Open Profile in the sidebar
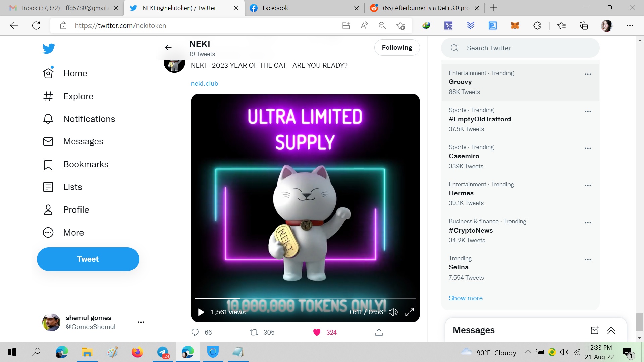The height and width of the screenshot is (362, 644). (x=66, y=210)
